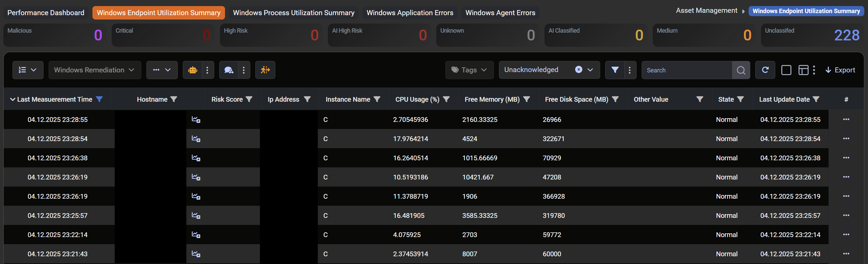Click Asset Management breadcrumb link

[706, 11]
